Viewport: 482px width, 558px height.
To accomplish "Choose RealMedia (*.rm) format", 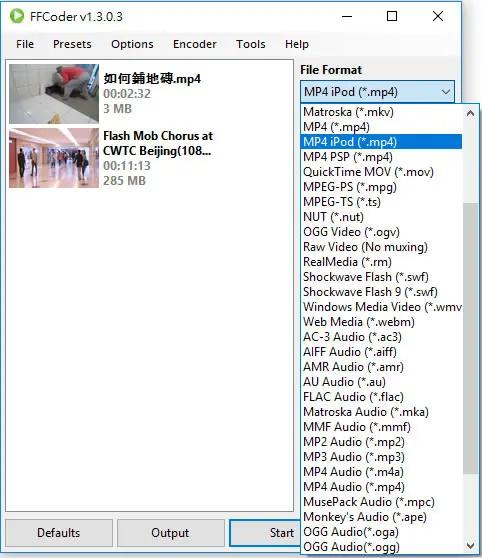I will click(x=382, y=262).
